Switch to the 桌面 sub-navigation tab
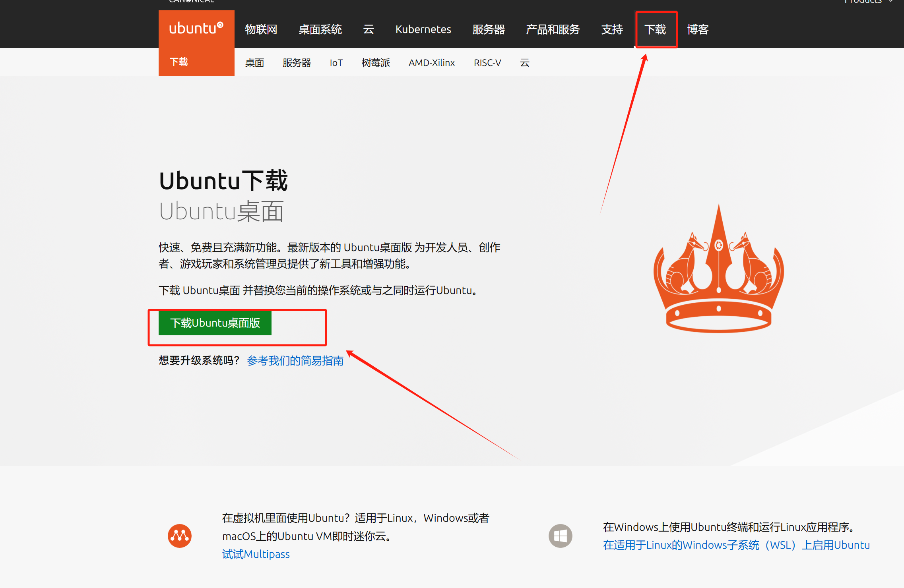The height and width of the screenshot is (588, 904). (255, 63)
